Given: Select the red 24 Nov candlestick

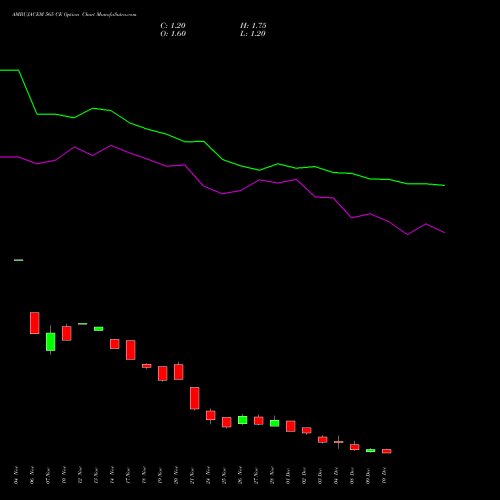Looking at the screenshot, I should coord(211,416).
